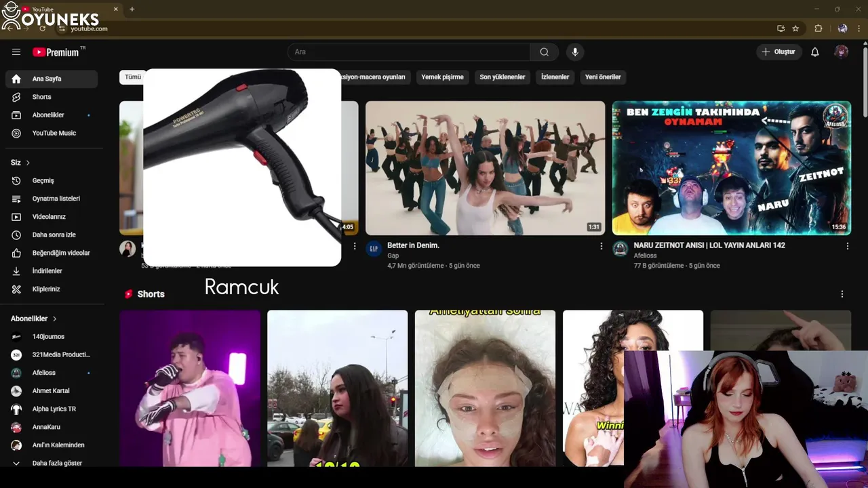Open AnnaKaru channel
Image resolution: width=868 pixels, height=488 pixels.
52,427
